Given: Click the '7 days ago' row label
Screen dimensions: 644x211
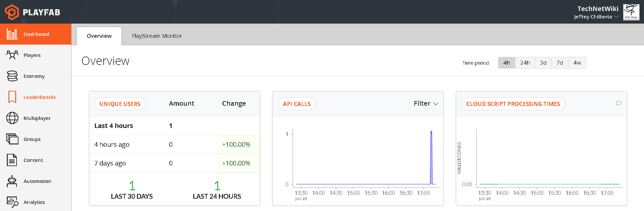Looking at the screenshot, I should [x=110, y=163].
